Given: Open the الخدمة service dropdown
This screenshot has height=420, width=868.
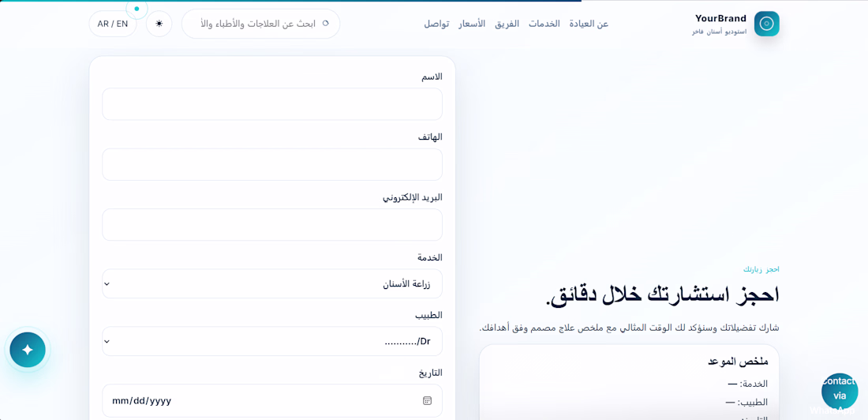Looking at the screenshot, I should click(x=272, y=283).
